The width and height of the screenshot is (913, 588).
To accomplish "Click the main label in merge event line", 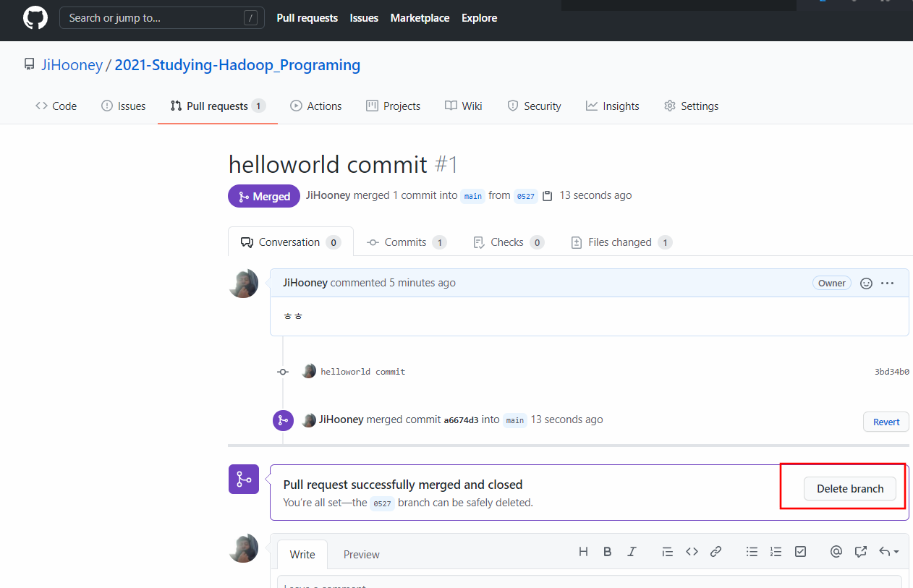I will pyautogui.click(x=515, y=420).
